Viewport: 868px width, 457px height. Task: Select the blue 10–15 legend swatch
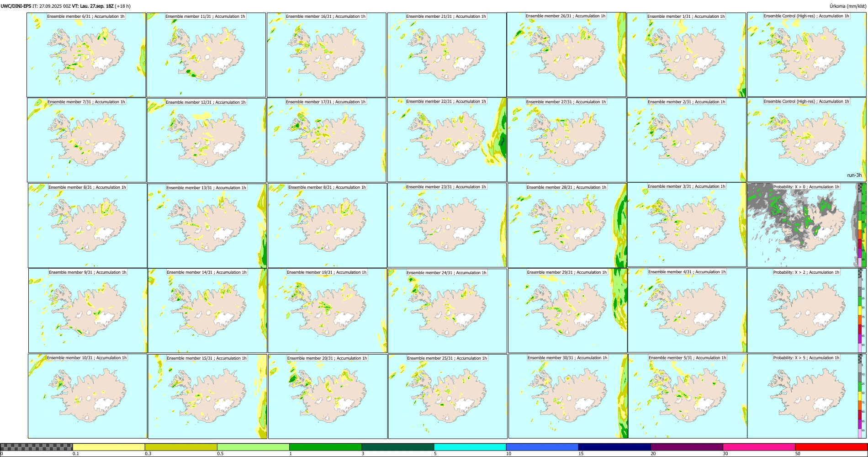pos(542,447)
